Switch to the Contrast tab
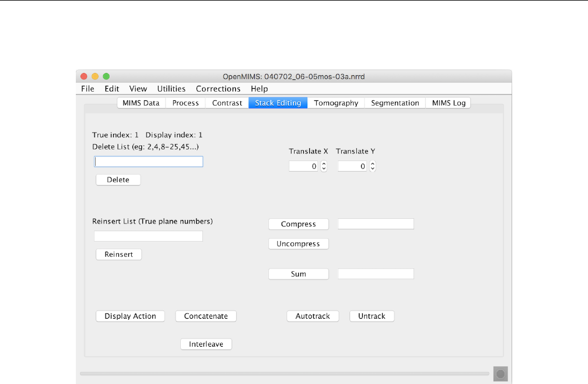 tap(227, 103)
